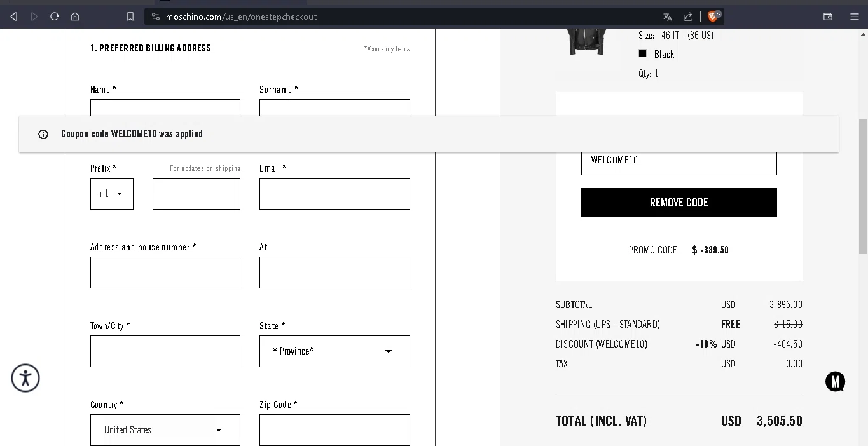Reload the checkout page
Screen dimensions: 868x446
click(x=55, y=17)
